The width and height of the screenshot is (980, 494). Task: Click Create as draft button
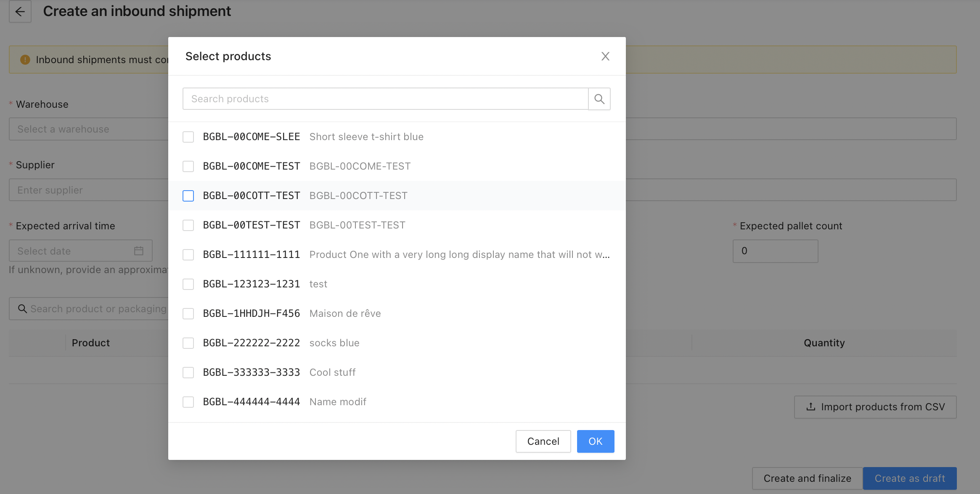tap(909, 478)
